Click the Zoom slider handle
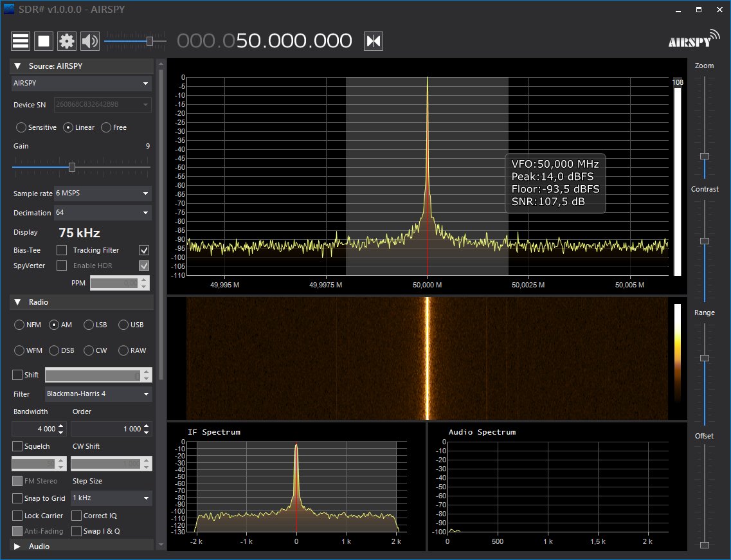 tap(705, 156)
